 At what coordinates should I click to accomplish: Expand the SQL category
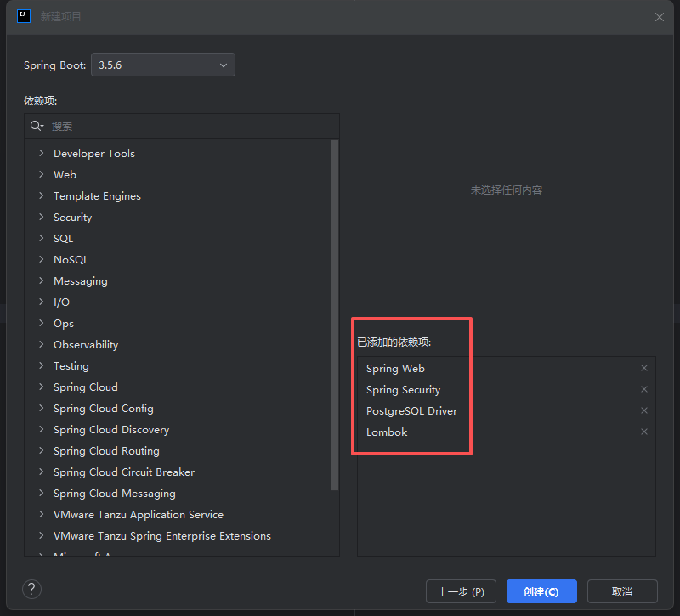[x=41, y=238]
